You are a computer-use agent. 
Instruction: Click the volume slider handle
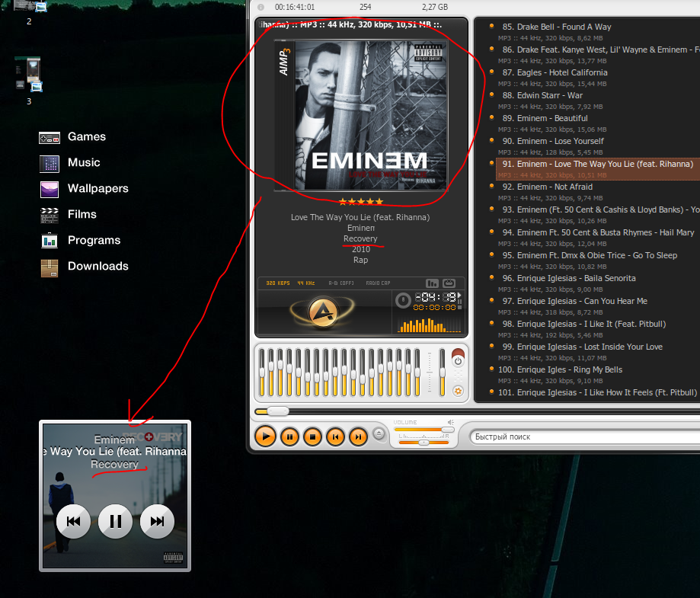(x=447, y=430)
